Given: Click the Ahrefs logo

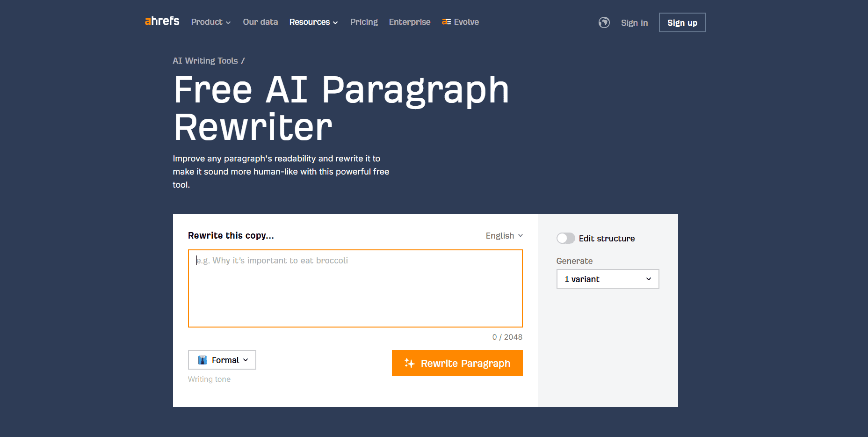Looking at the screenshot, I should pos(162,21).
